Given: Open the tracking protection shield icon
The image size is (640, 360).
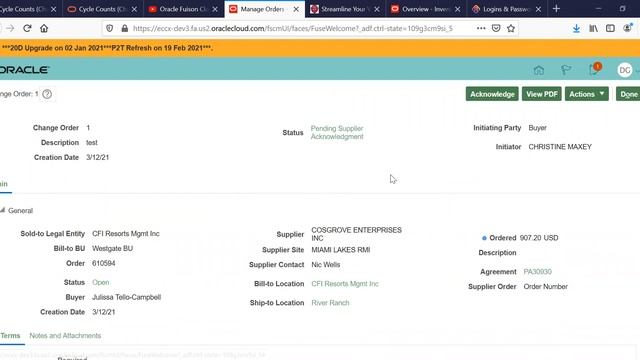Looking at the screenshot, I should (109, 28).
